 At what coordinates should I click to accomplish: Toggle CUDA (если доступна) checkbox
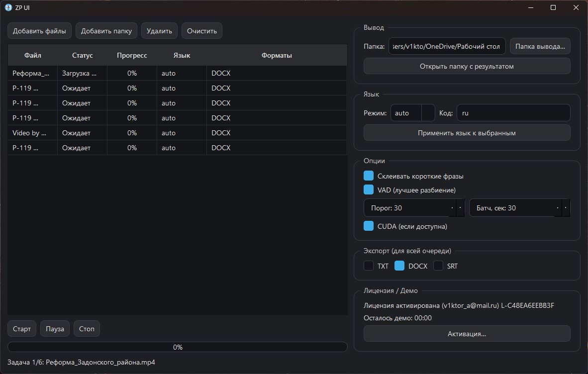[x=369, y=226]
